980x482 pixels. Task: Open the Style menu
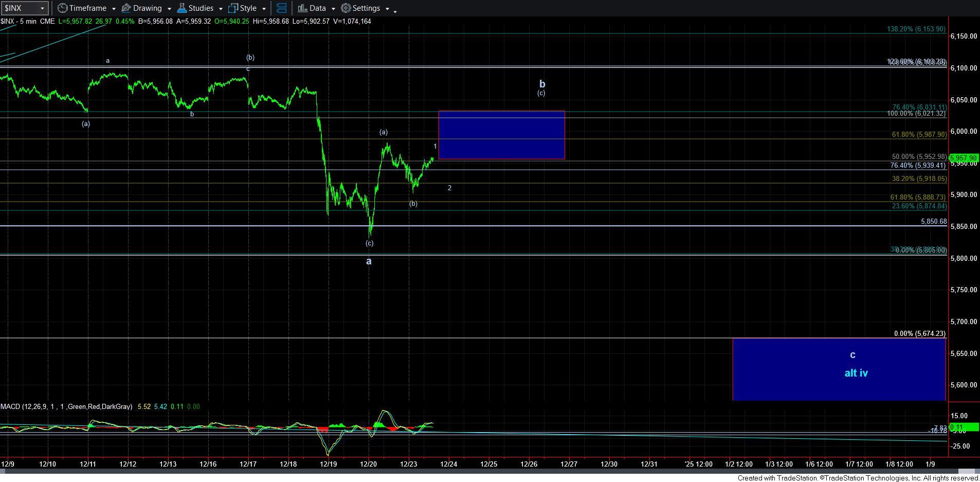click(x=248, y=8)
